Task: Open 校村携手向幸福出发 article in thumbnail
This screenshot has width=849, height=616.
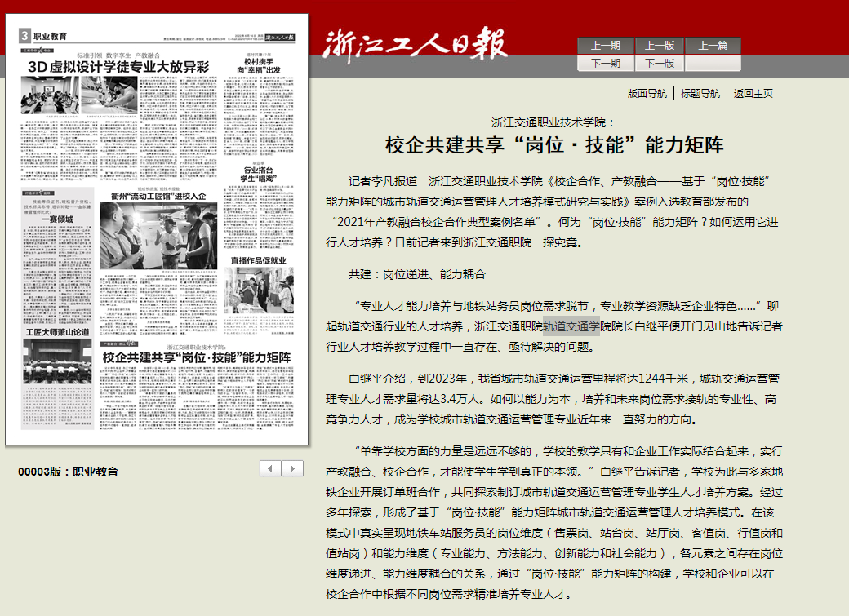Action: tap(258, 66)
